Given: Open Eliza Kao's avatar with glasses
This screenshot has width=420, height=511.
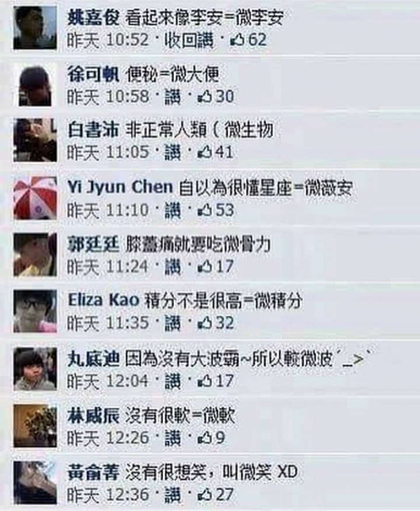Looking at the screenshot, I should [35, 311].
